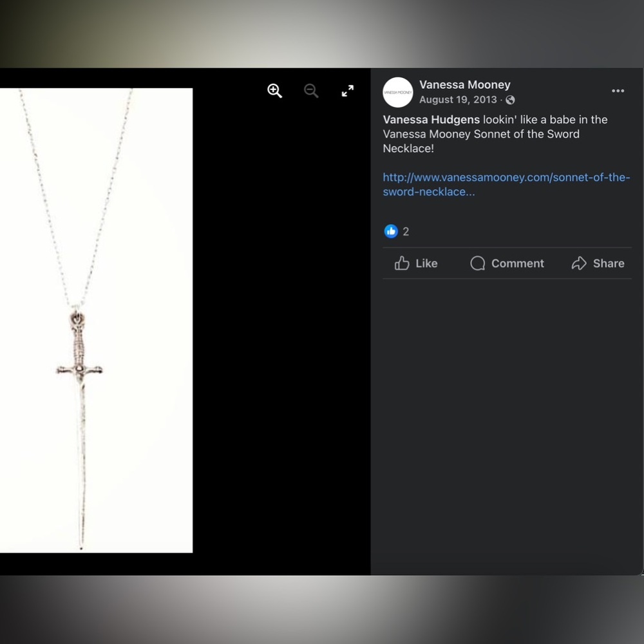Show who reacted via the 2 count

[x=406, y=232]
